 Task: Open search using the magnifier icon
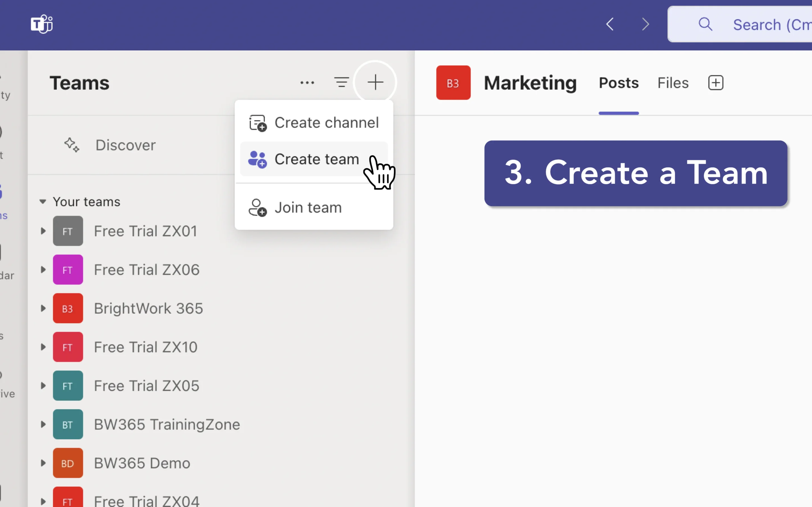click(x=706, y=24)
